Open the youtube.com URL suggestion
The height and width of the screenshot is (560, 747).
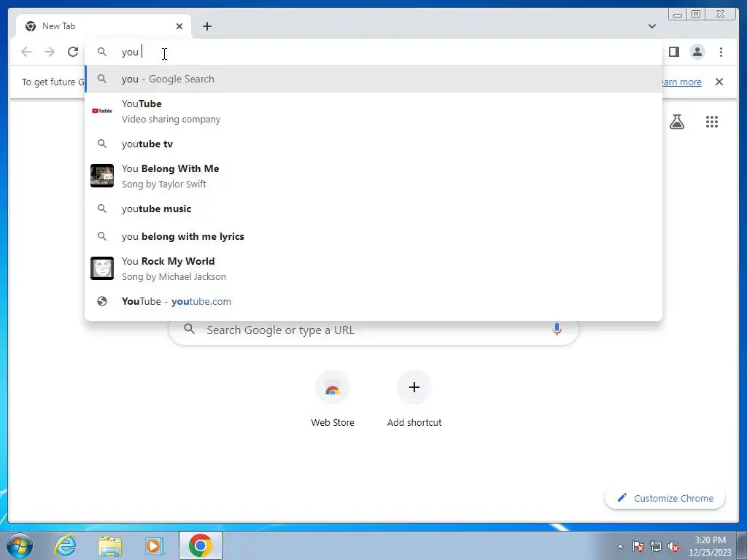(373, 301)
